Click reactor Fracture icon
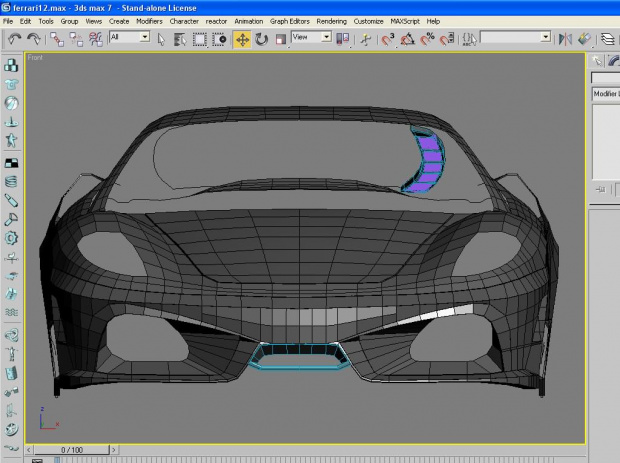This screenshot has width=620, height=463. click(x=11, y=294)
